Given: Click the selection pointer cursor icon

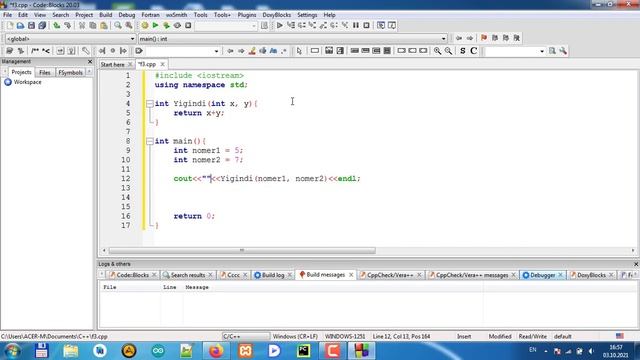Looking at the screenshot, I should (x=299, y=51).
